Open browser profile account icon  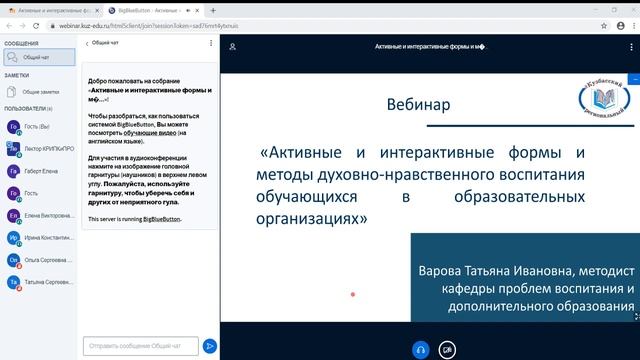coord(620,26)
